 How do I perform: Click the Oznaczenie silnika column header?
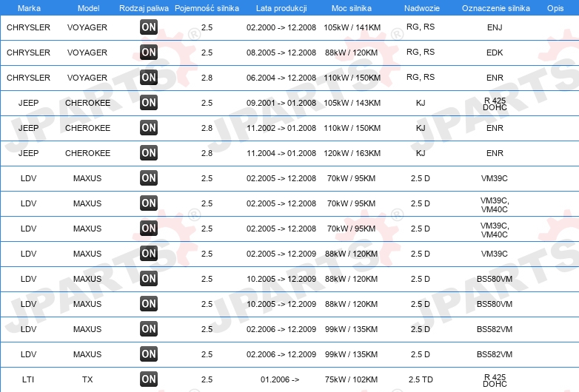click(x=496, y=8)
